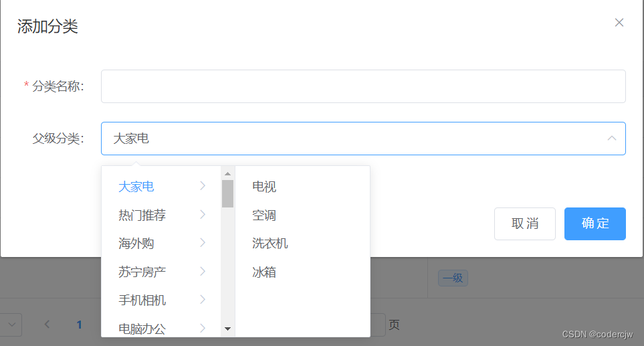
Task: Click the 确定 button
Action: point(595,224)
